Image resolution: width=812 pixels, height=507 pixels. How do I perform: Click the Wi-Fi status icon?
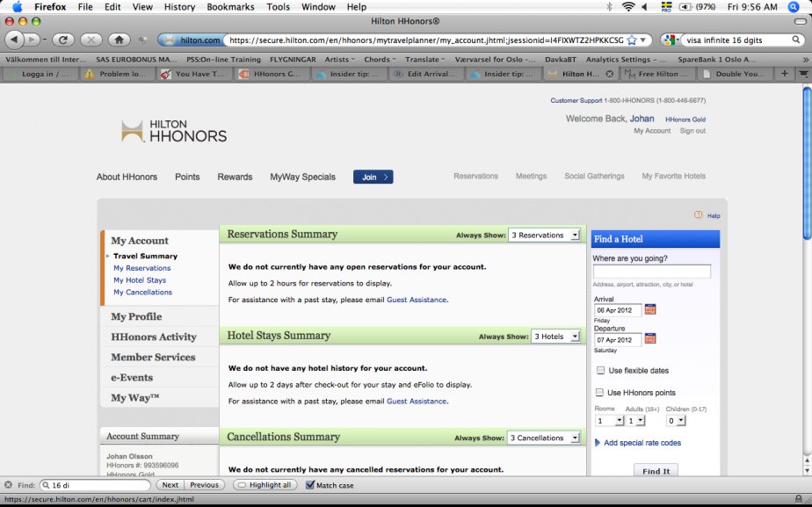point(628,7)
